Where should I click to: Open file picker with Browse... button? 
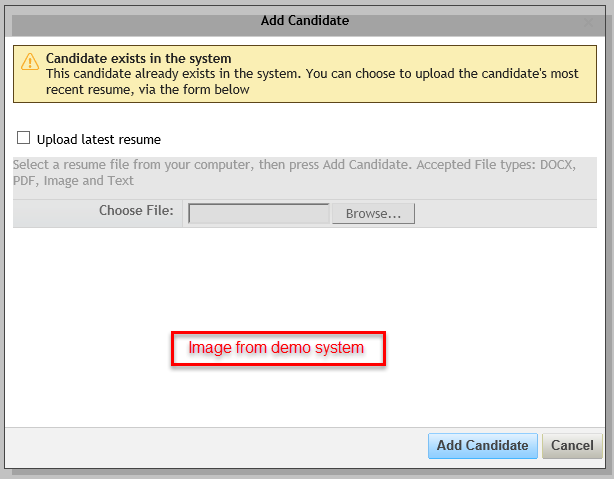coord(373,213)
